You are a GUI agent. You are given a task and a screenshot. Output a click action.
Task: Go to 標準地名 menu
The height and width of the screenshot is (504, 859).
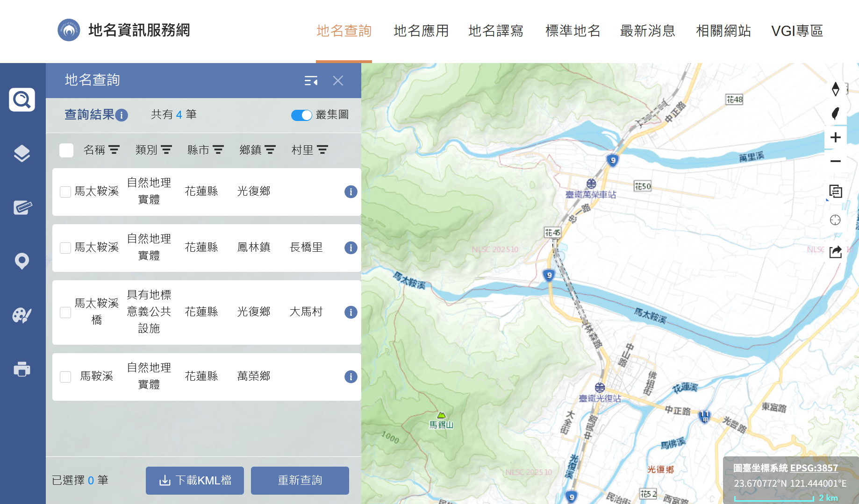coord(573,31)
